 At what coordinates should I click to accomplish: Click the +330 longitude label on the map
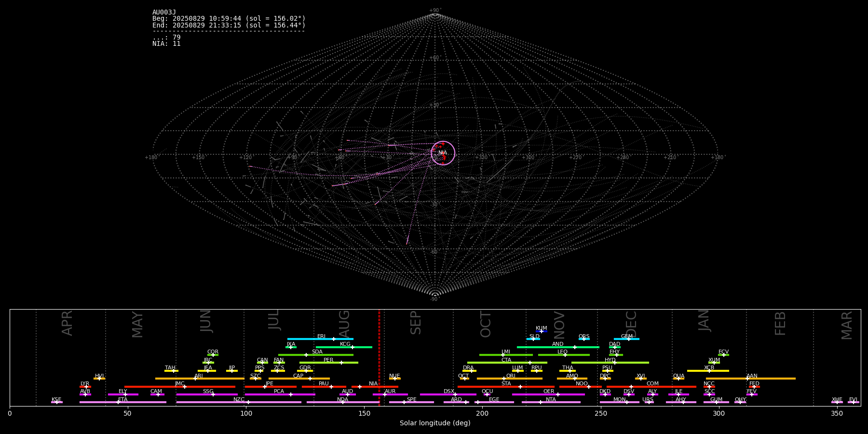[481, 157]
